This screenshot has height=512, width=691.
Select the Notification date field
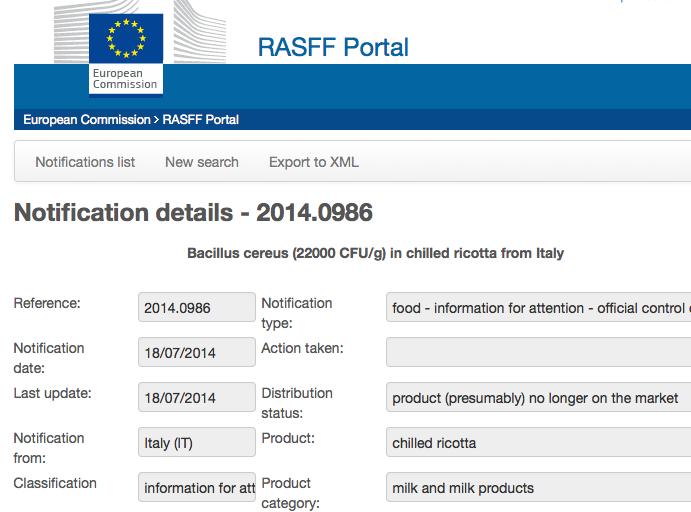[197, 353]
